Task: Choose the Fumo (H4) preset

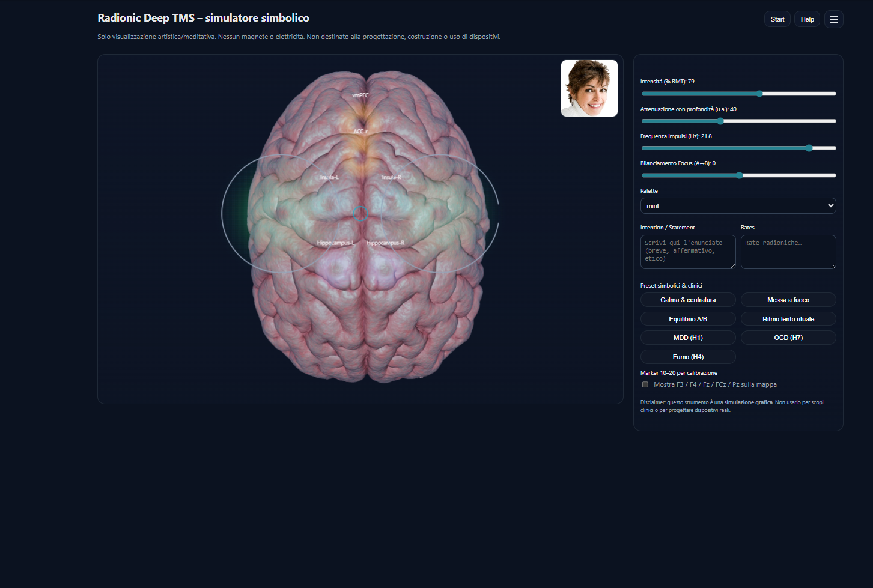Action: click(688, 357)
